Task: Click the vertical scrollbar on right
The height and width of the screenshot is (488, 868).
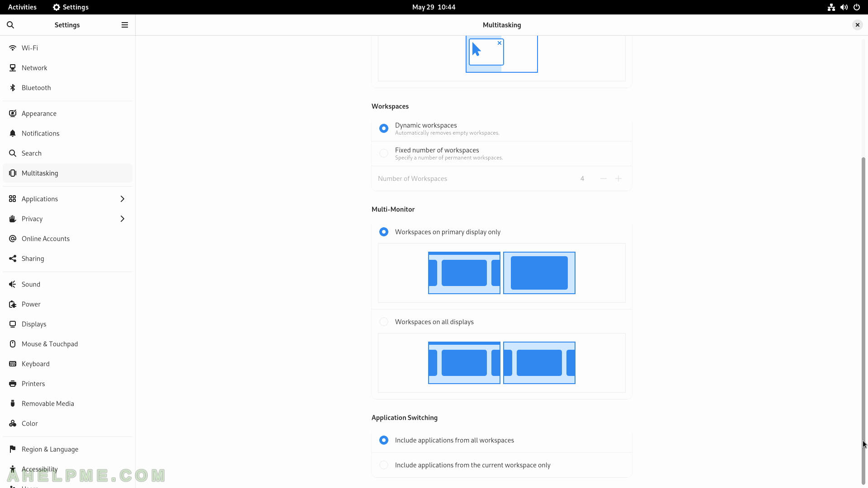Action: [x=863, y=321]
